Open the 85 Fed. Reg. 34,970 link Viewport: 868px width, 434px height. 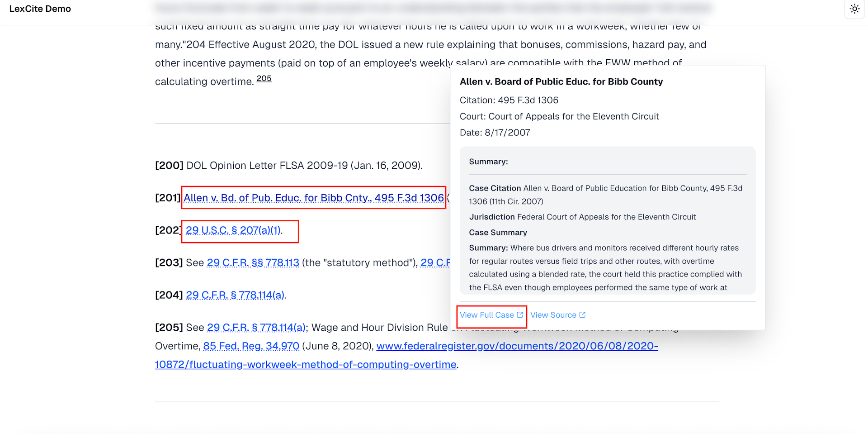coord(251,346)
